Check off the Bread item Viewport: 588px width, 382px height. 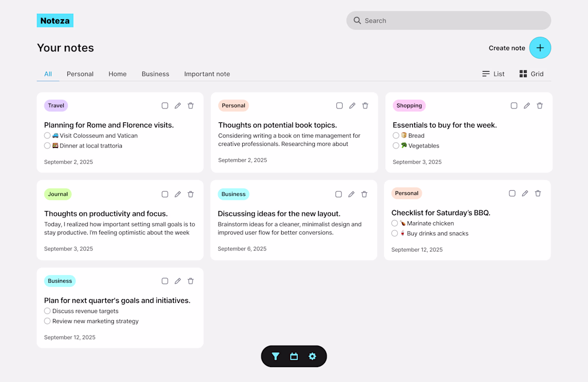click(396, 135)
